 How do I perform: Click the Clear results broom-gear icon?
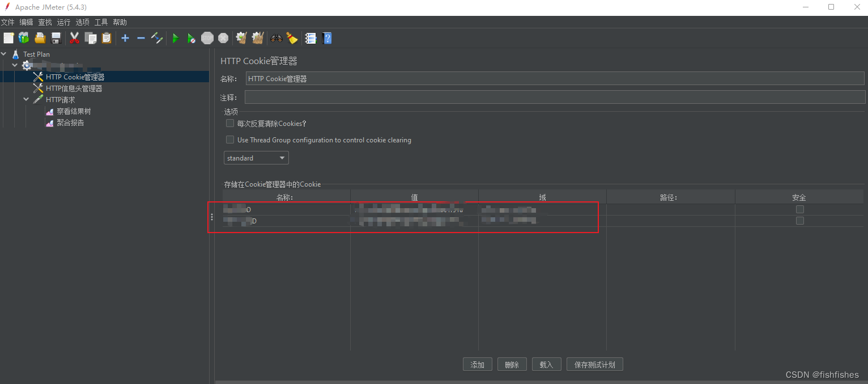[241, 38]
